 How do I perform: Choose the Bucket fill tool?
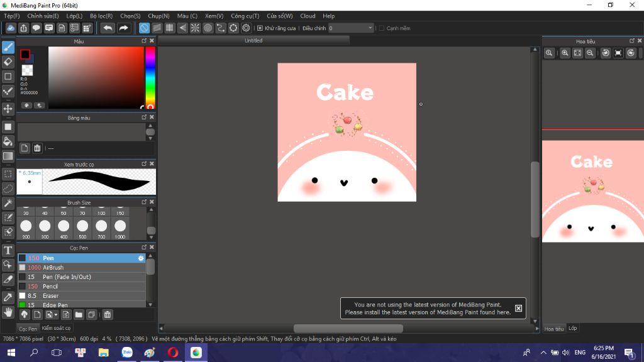[8, 141]
